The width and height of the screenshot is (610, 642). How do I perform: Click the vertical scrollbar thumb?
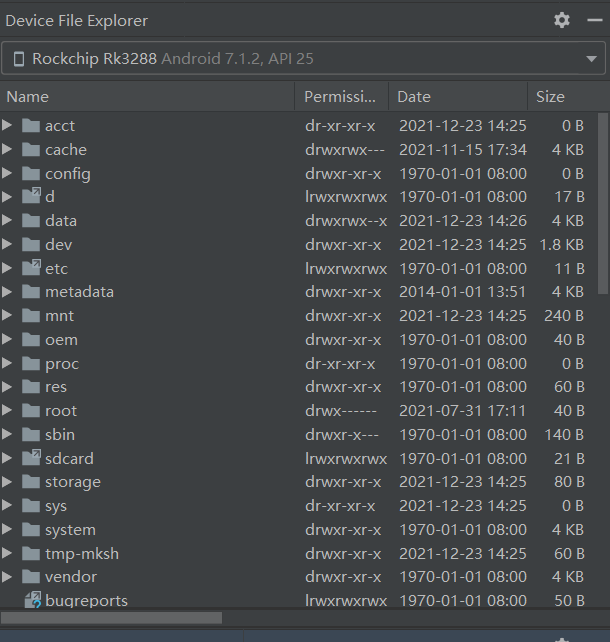click(603, 203)
